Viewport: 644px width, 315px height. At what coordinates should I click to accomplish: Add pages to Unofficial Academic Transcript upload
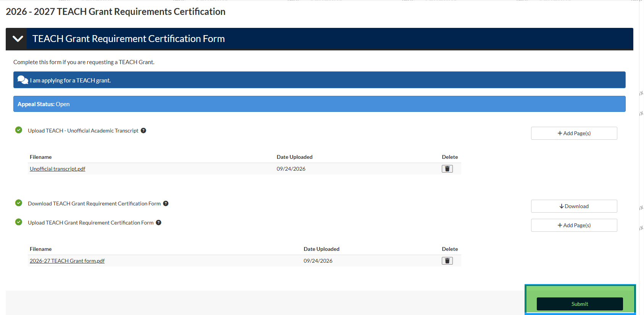coord(574,133)
